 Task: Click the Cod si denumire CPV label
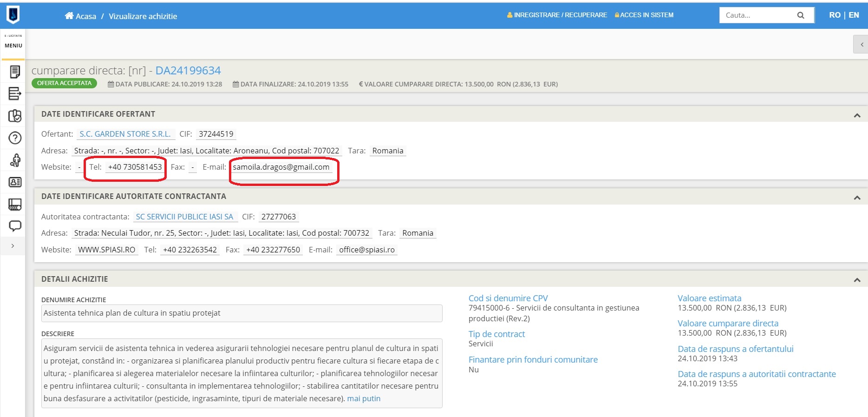[x=508, y=298]
